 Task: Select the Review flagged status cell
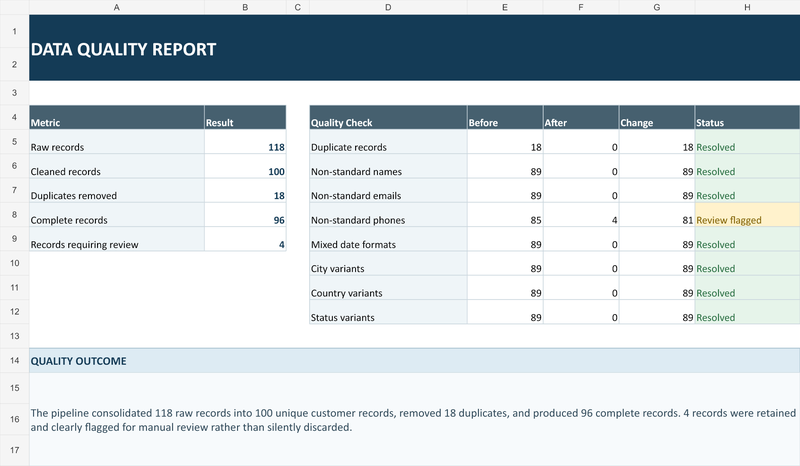(x=747, y=215)
